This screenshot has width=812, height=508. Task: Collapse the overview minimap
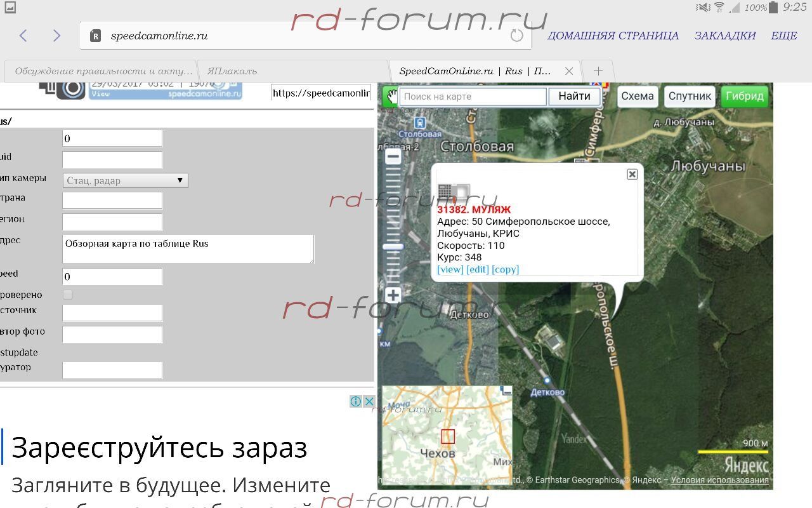tap(506, 391)
